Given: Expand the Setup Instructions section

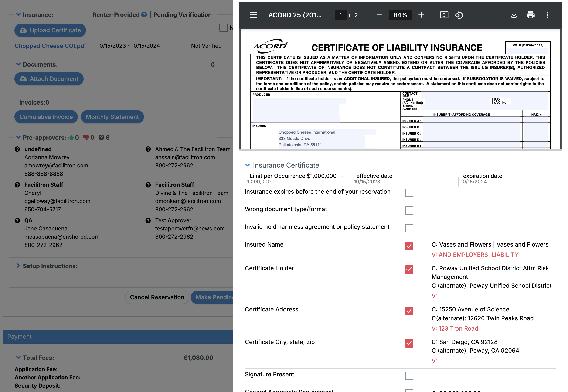Looking at the screenshot, I should (18, 266).
